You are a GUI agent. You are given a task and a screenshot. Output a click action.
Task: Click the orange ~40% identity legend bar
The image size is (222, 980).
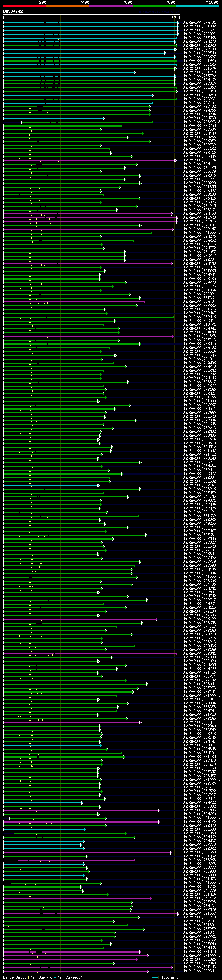point(68,6)
